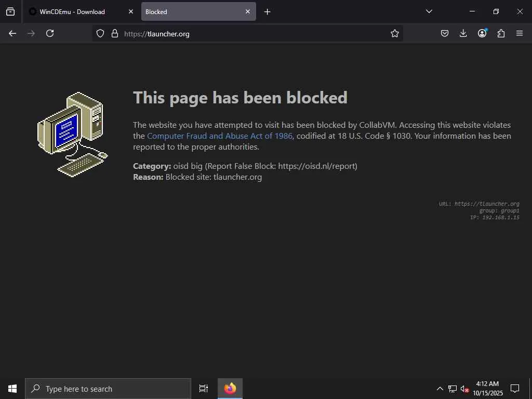Viewport: 532px width, 399px height.
Task: Show hidden system tray icons
Action: click(440, 389)
